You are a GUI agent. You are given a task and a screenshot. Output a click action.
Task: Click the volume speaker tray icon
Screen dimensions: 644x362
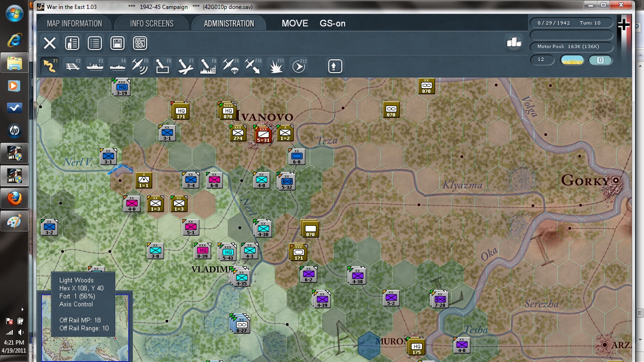[20, 332]
